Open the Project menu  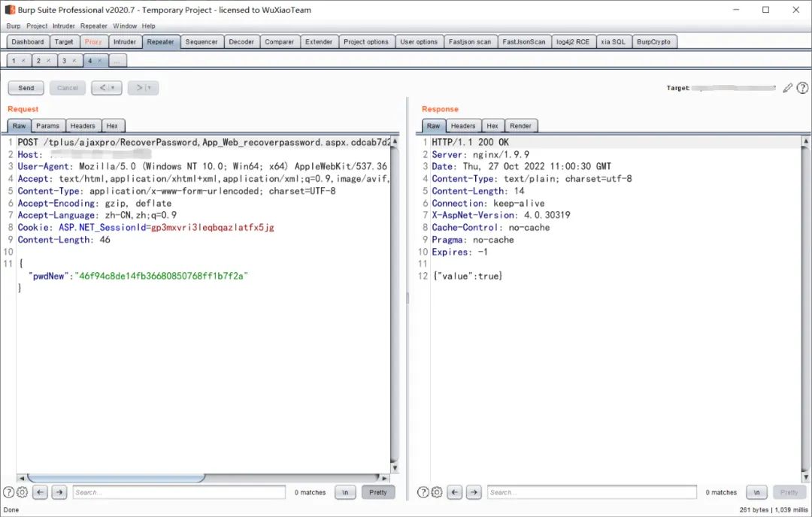pos(37,26)
